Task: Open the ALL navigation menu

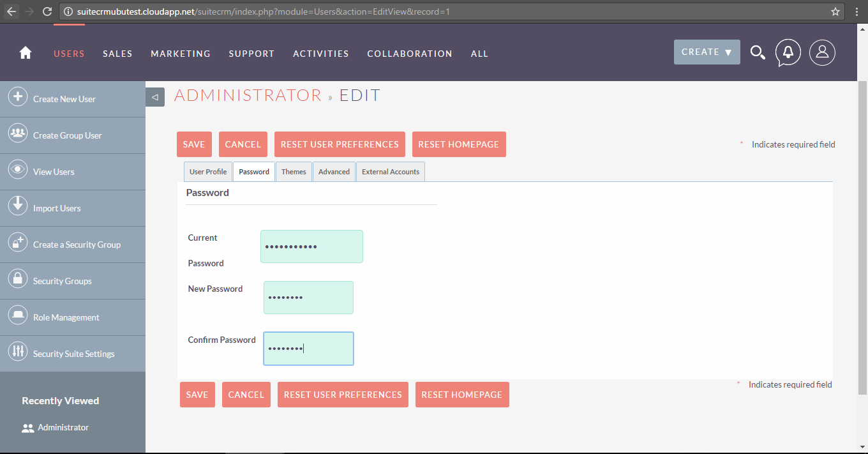Action: pos(479,54)
